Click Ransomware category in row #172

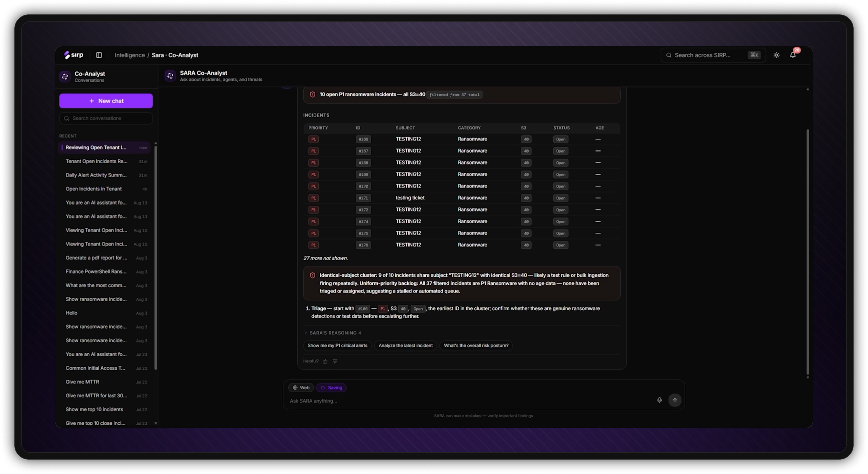coord(472,210)
